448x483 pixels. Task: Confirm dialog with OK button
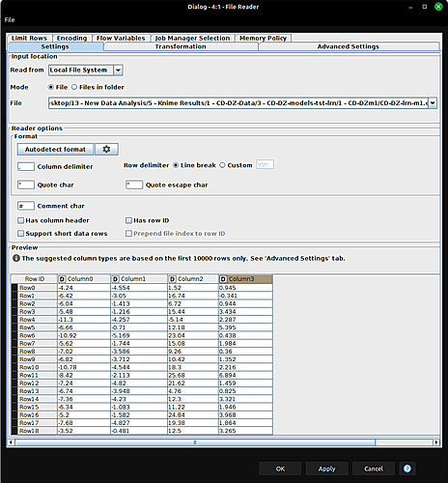click(280, 469)
